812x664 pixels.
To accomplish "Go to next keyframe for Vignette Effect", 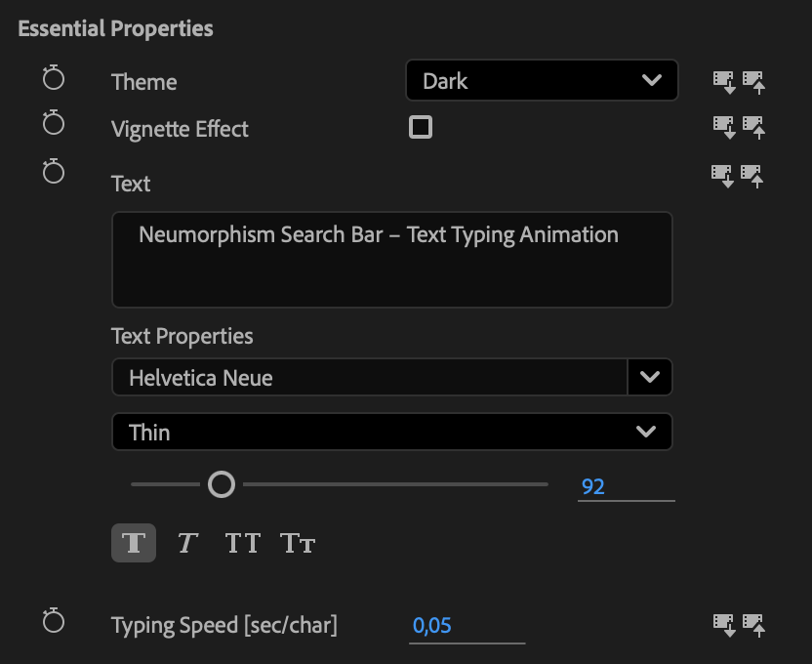I will [x=753, y=126].
